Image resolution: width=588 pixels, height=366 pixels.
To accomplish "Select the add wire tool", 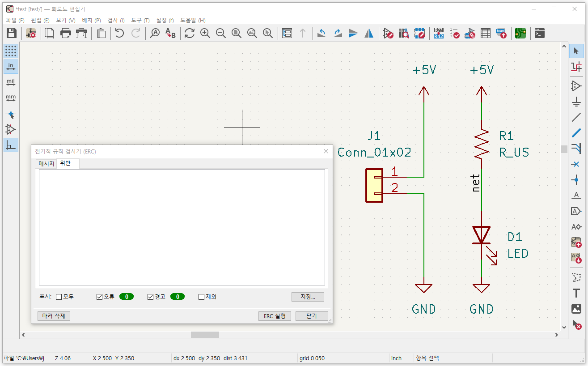I will point(576,117).
